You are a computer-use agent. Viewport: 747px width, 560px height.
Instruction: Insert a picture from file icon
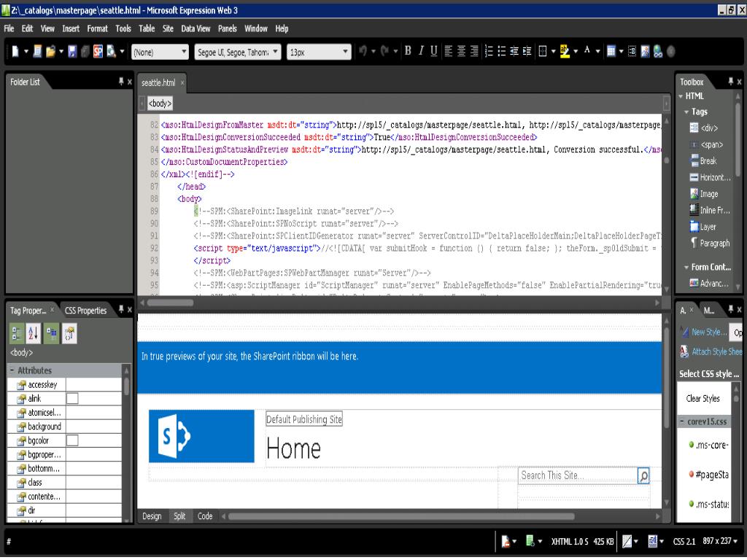click(645, 51)
